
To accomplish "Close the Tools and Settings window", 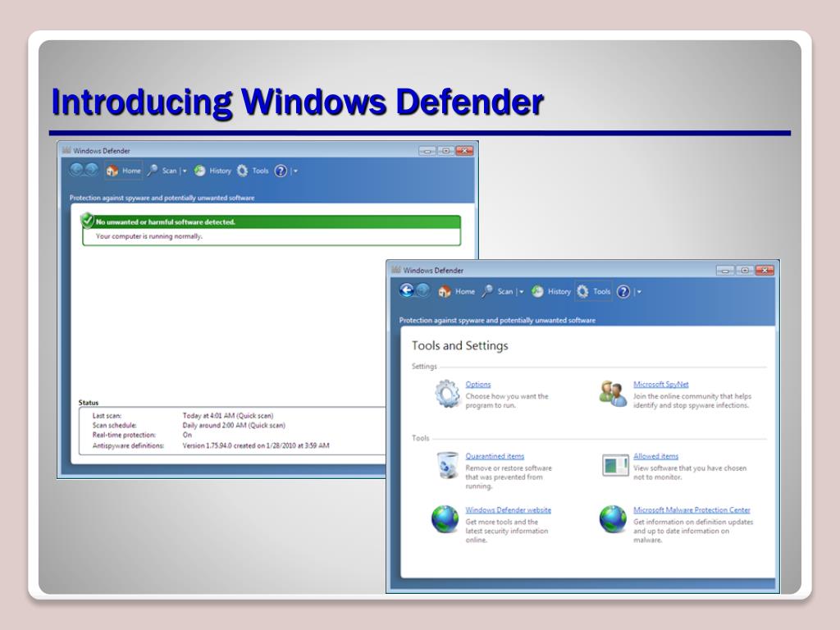I will point(765,271).
